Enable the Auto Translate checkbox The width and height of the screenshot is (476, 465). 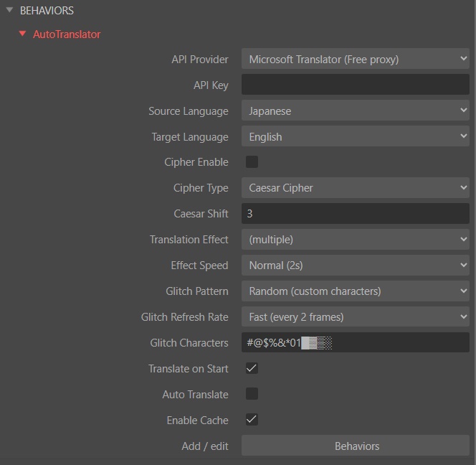click(x=252, y=394)
